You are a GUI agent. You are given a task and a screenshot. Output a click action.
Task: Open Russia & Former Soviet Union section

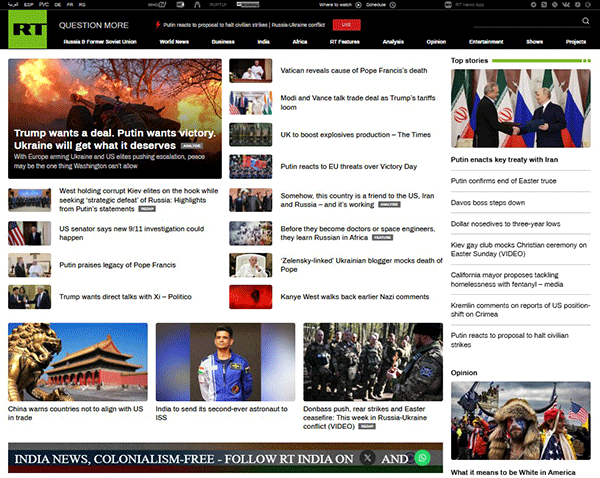tap(100, 42)
